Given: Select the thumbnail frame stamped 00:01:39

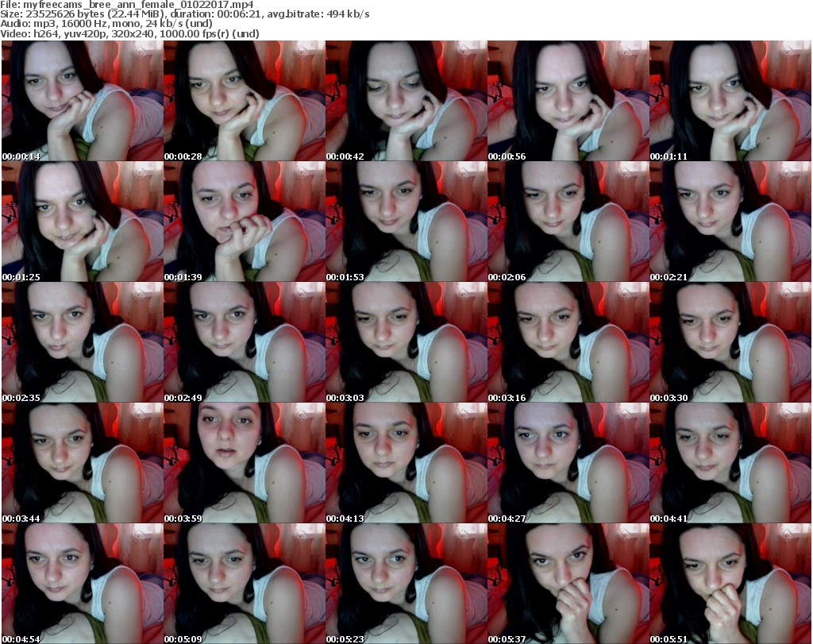Looking at the screenshot, I should point(245,222).
